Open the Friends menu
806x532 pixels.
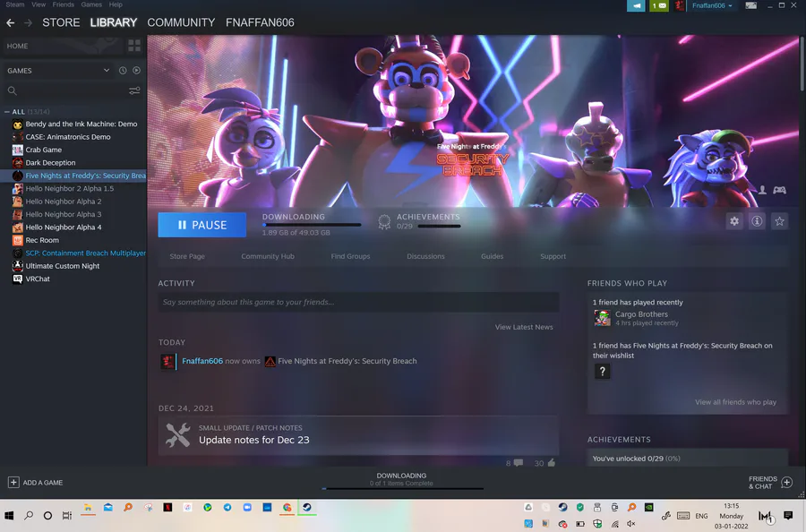[x=64, y=4]
